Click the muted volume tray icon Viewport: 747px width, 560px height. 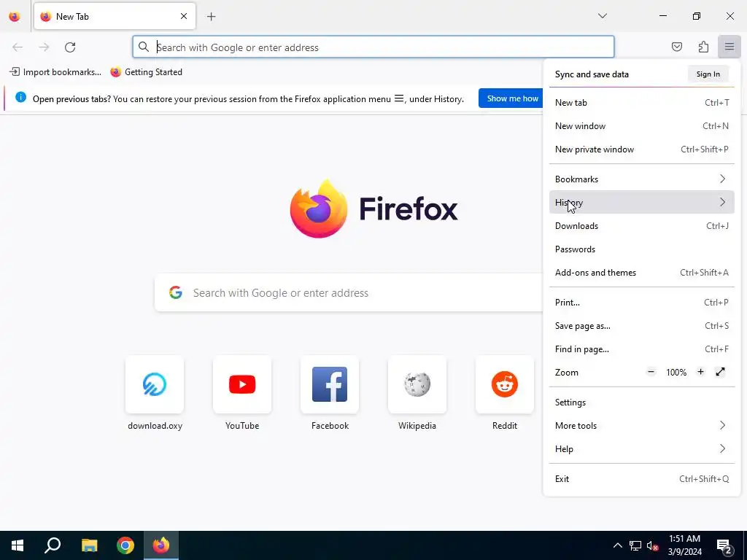pos(652,545)
